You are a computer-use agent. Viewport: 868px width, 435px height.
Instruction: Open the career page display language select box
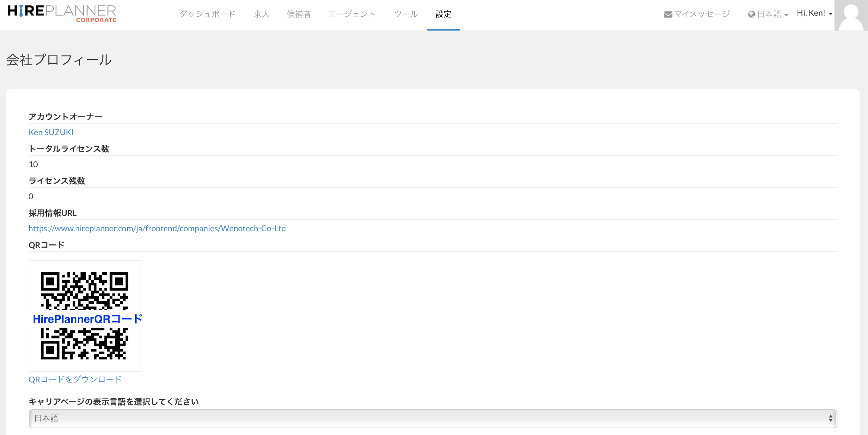(x=432, y=419)
